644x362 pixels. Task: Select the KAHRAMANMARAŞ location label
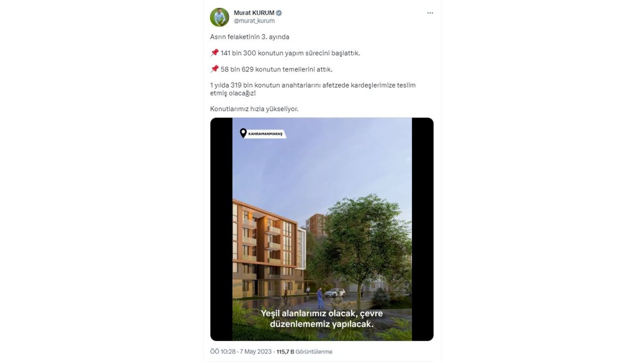pos(266,134)
